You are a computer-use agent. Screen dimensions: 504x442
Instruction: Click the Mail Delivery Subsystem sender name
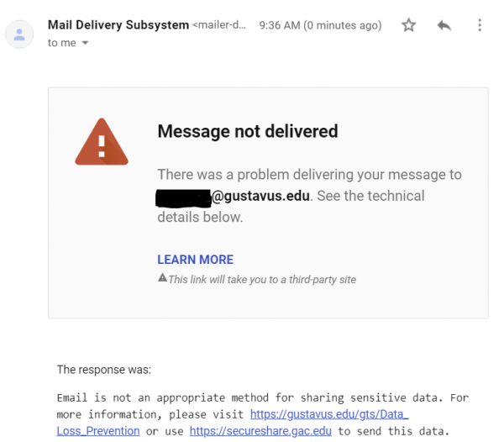pyautogui.click(x=118, y=24)
